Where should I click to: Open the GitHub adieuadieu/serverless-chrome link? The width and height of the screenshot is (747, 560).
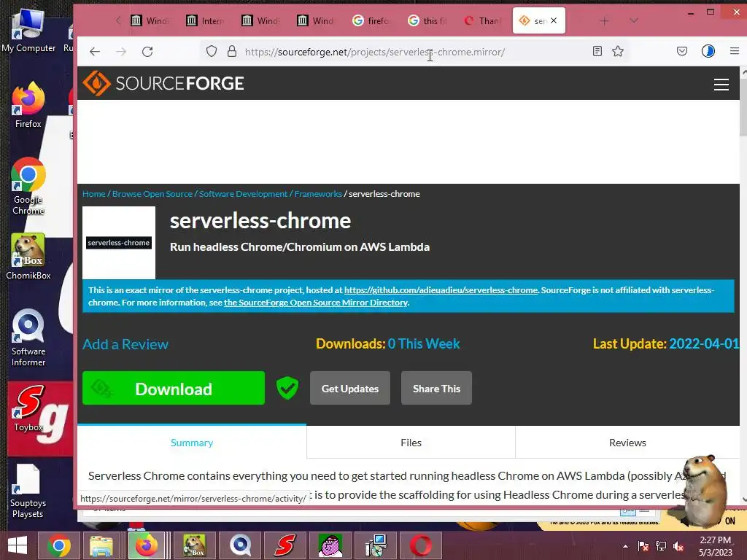[441, 290]
